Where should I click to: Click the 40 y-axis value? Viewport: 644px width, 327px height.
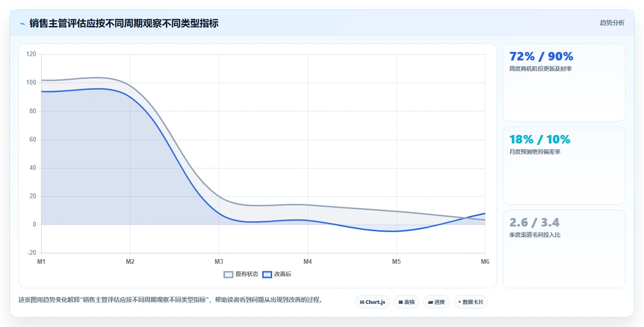point(33,168)
